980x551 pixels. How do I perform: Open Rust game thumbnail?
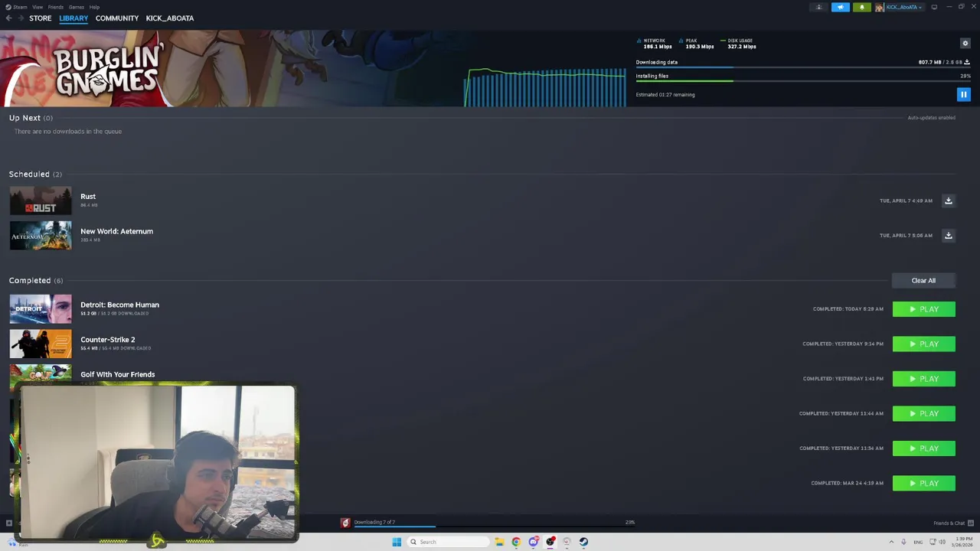point(41,201)
